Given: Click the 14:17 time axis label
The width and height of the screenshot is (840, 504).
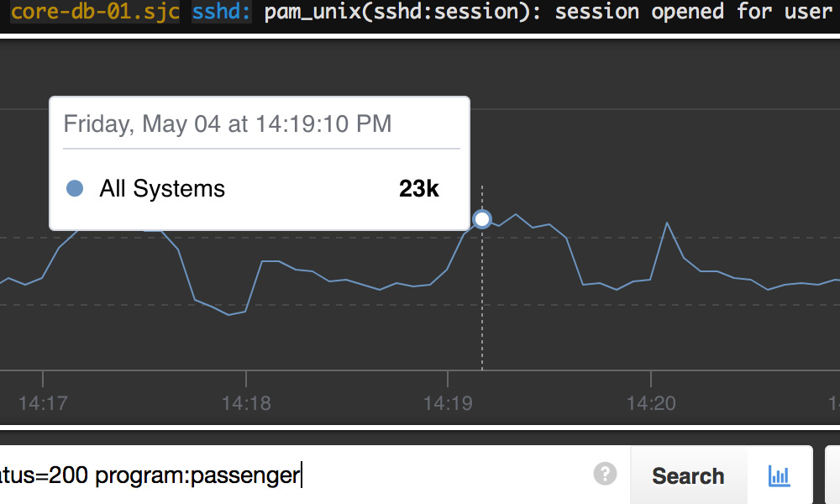Looking at the screenshot, I should pos(43,403).
